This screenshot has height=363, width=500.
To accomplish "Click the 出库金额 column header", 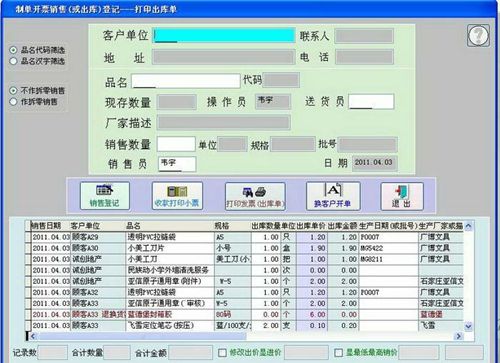I will click(x=342, y=226).
